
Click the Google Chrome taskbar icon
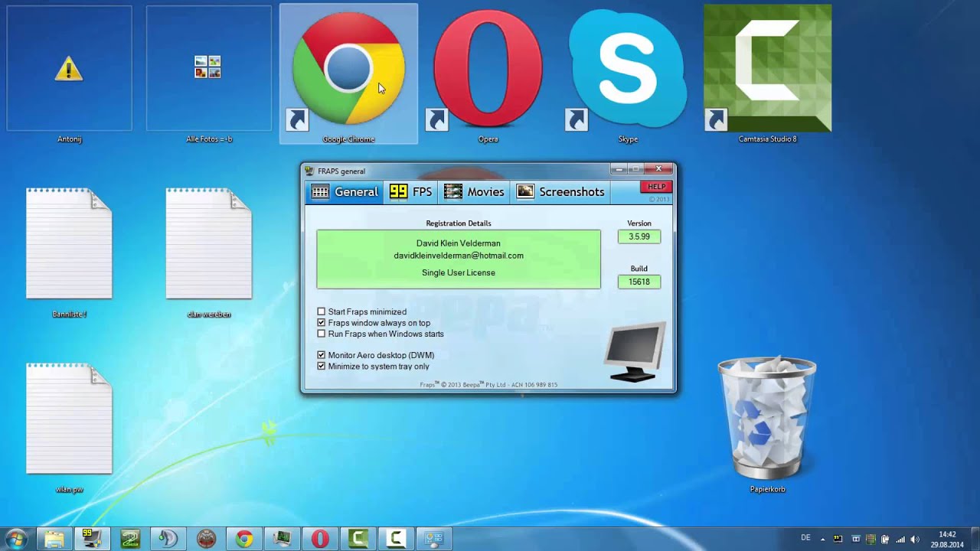pos(244,539)
